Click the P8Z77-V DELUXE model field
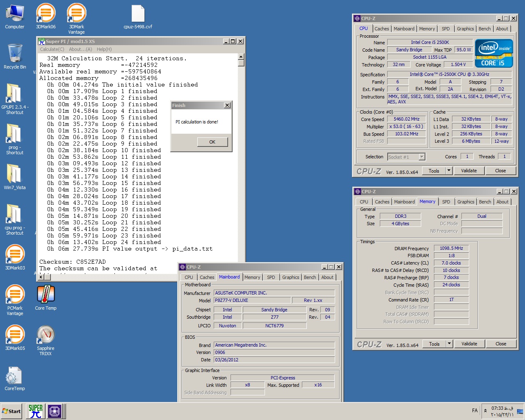Viewport: 525px width, 420px height. click(252, 300)
